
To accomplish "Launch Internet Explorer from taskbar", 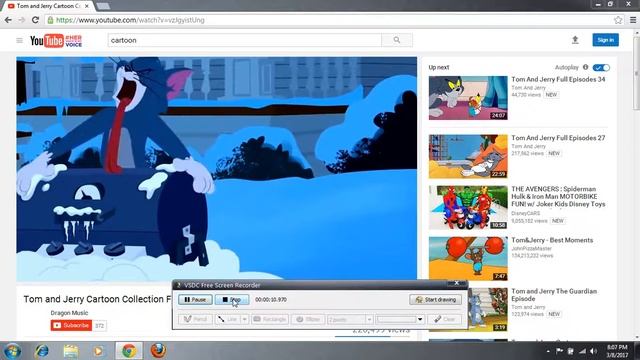I will (x=42, y=351).
